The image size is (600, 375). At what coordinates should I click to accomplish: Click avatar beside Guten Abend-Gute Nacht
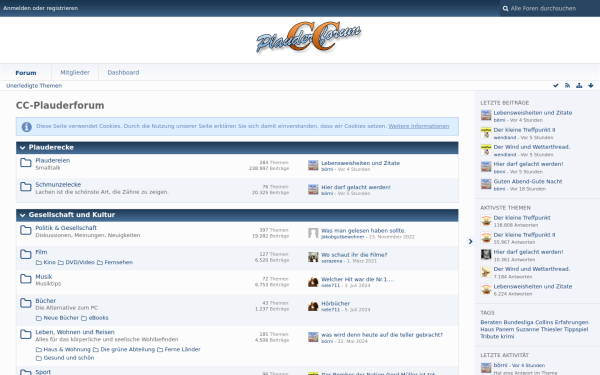pyautogui.click(x=486, y=184)
